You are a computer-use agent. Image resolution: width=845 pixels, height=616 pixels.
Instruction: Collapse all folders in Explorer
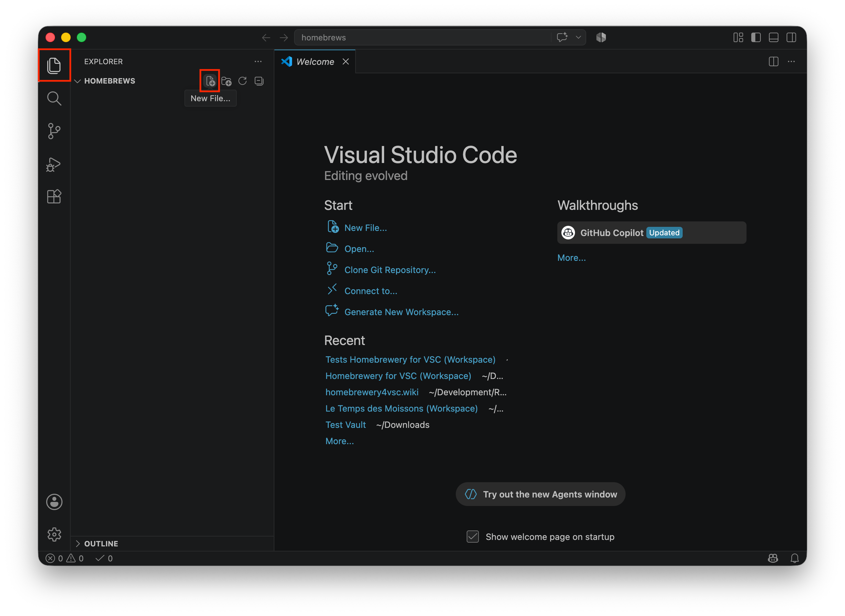(x=259, y=81)
